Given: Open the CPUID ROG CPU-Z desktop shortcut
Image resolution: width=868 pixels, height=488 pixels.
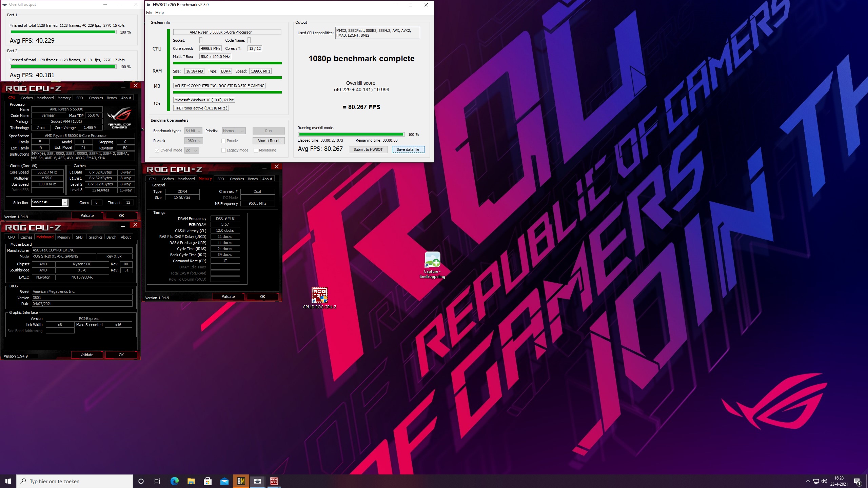Looking at the screenshot, I should [x=319, y=298].
